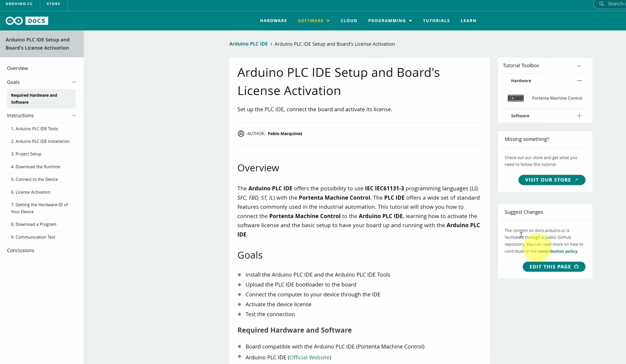Collapse the Hardware section in Tutorial Toolbox
The width and height of the screenshot is (626, 364).
pyautogui.click(x=579, y=81)
